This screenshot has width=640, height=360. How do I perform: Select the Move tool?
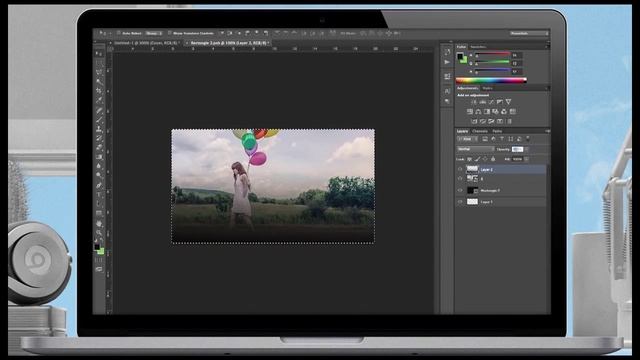click(x=99, y=53)
